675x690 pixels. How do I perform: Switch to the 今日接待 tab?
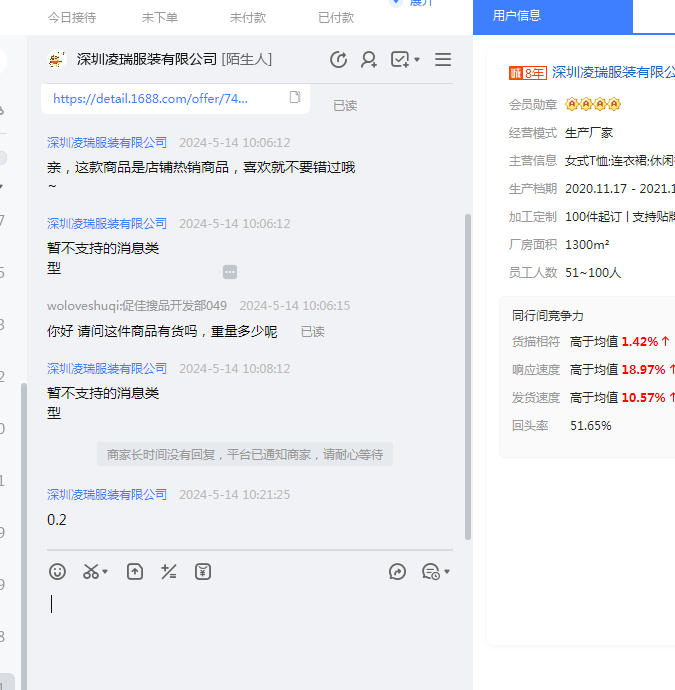pyautogui.click(x=72, y=18)
